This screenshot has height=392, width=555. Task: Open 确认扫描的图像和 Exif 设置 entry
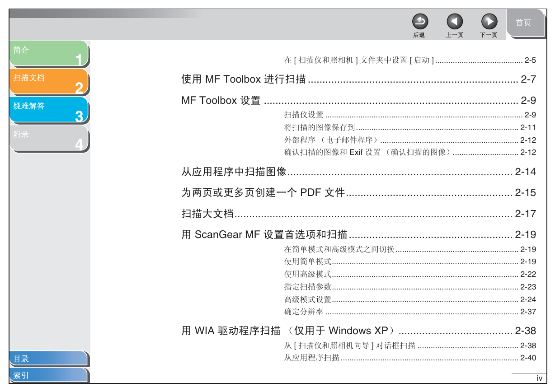coord(410,152)
